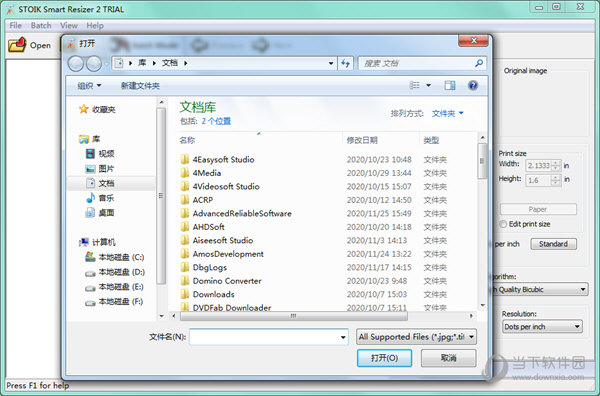Click the Paper button in STOIK

538,209
